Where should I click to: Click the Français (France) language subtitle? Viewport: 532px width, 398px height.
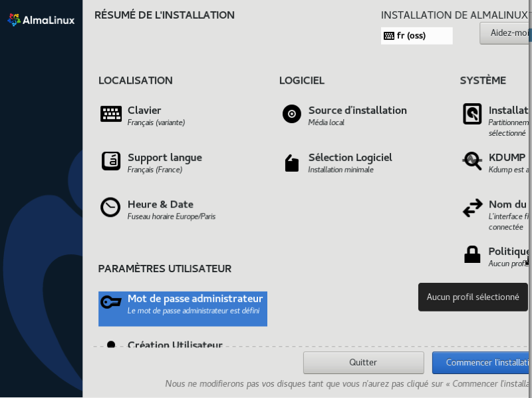pyautogui.click(x=154, y=170)
